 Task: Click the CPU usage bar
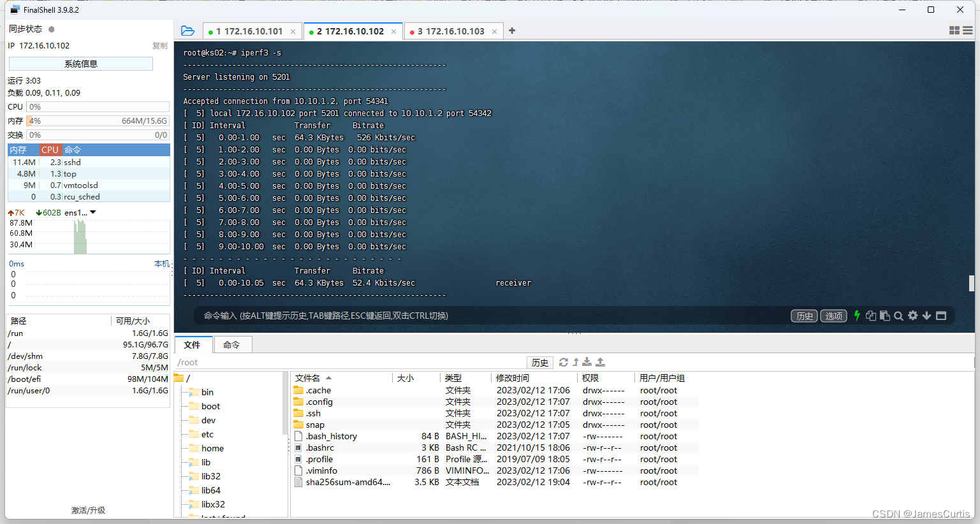tap(98, 107)
